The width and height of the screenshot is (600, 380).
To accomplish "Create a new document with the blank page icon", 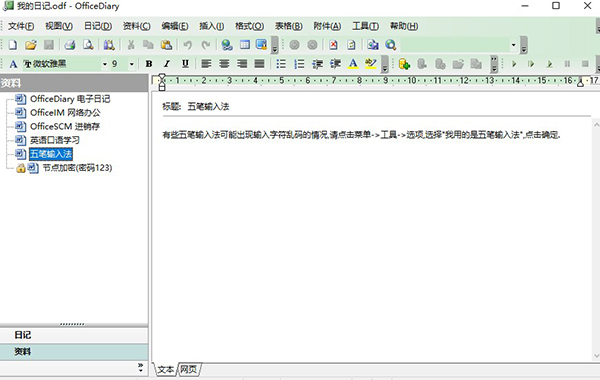I will click(x=13, y=45).
